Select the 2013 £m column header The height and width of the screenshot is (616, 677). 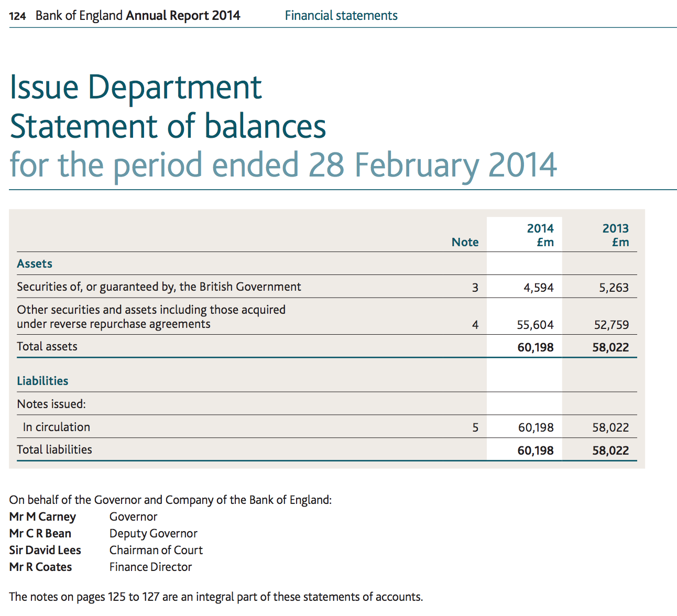tap(615, 235)
